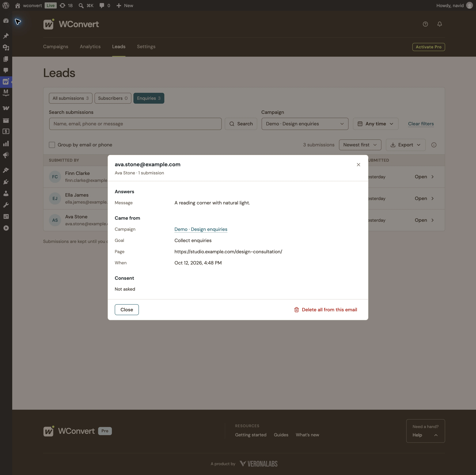Open the Getting started footer link
This screenshot has width=476, height=475.
tap(251, 435)
